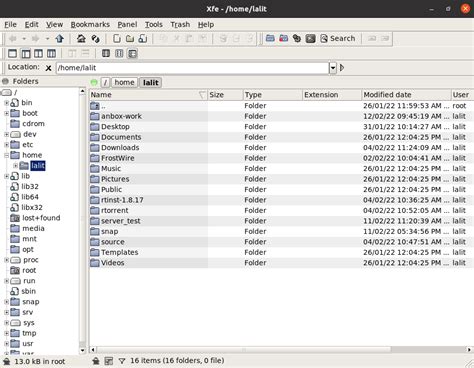Select the two-panels layout icon
The height and width of the screenshot is (368, 474).
(x=38, y=53)
